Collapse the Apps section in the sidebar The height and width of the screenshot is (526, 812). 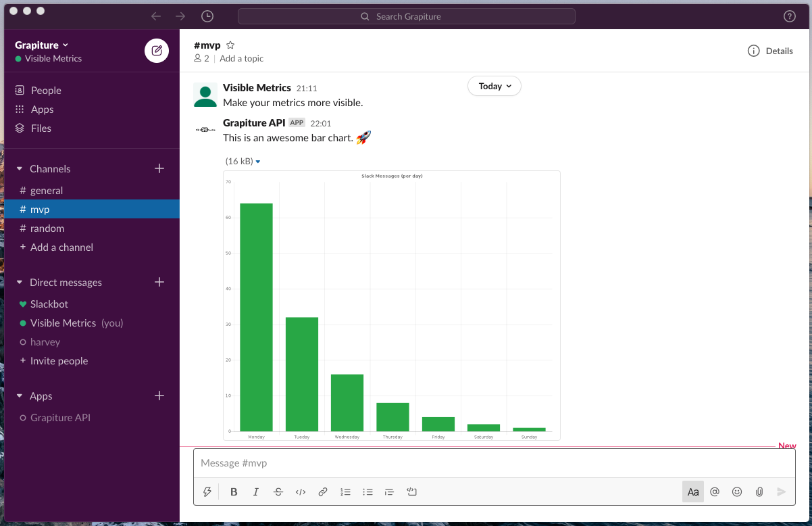click(x=19, y=396)
